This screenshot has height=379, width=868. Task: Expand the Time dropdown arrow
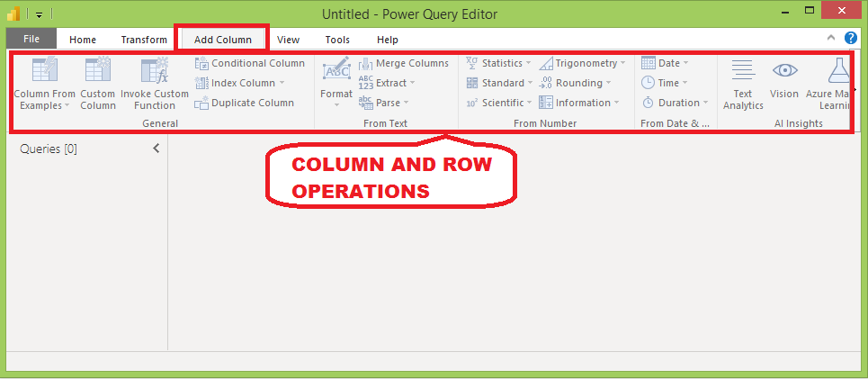685,83
